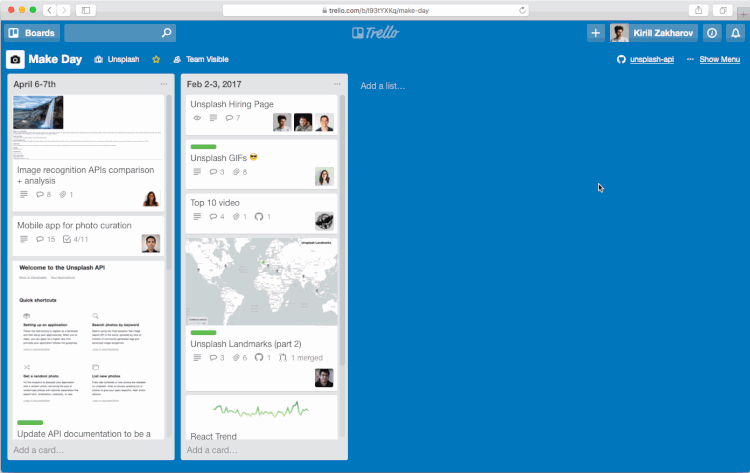Click member avatar on Top 10 video card
The image size is (750, 473).
point(324,221)
